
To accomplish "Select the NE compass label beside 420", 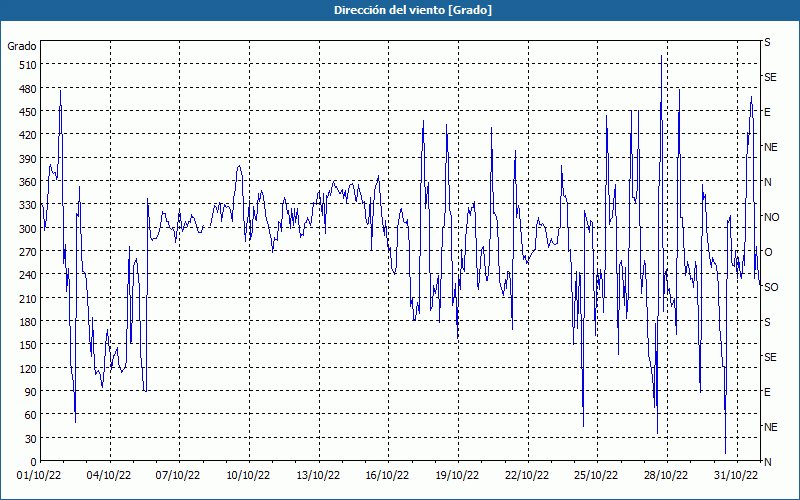I will pyautogui.click(x=771, y=147).
